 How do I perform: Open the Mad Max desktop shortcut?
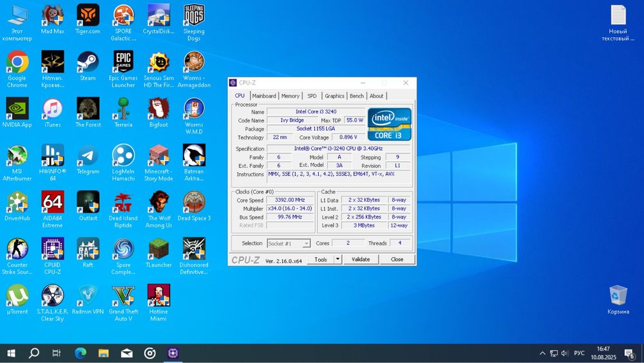click(x=53, y=20)
